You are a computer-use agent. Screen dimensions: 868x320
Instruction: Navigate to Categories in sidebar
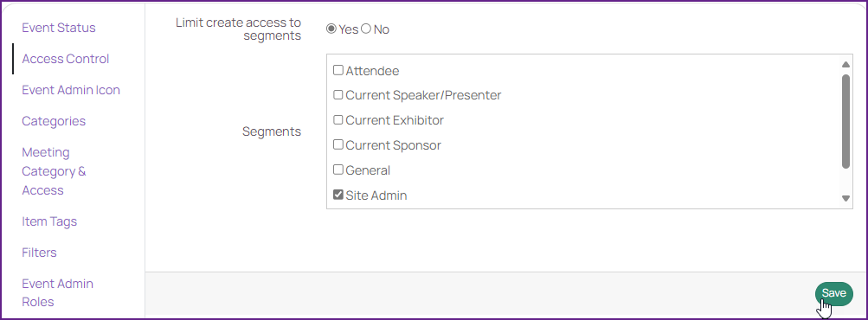coord(54,121)
